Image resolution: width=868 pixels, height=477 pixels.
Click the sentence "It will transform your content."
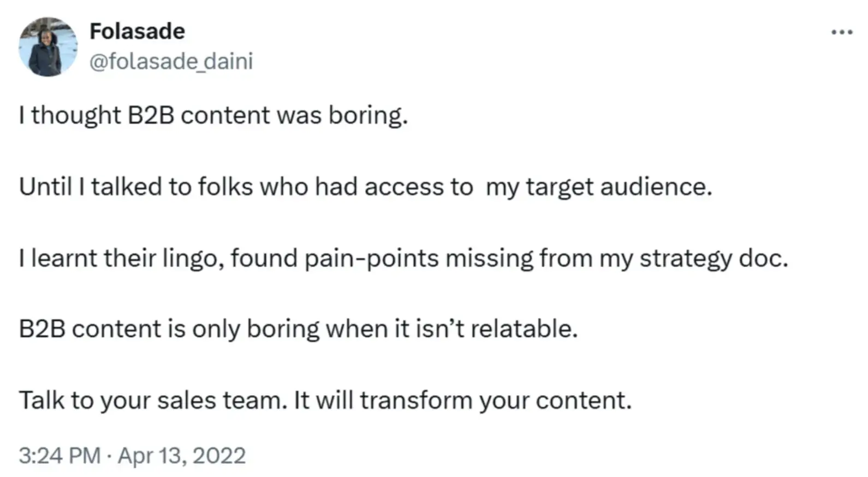pos(462,400)
